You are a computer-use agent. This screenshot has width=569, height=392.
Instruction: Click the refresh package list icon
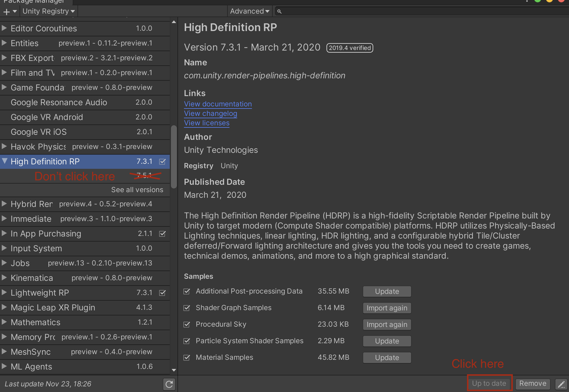point(169,384)
